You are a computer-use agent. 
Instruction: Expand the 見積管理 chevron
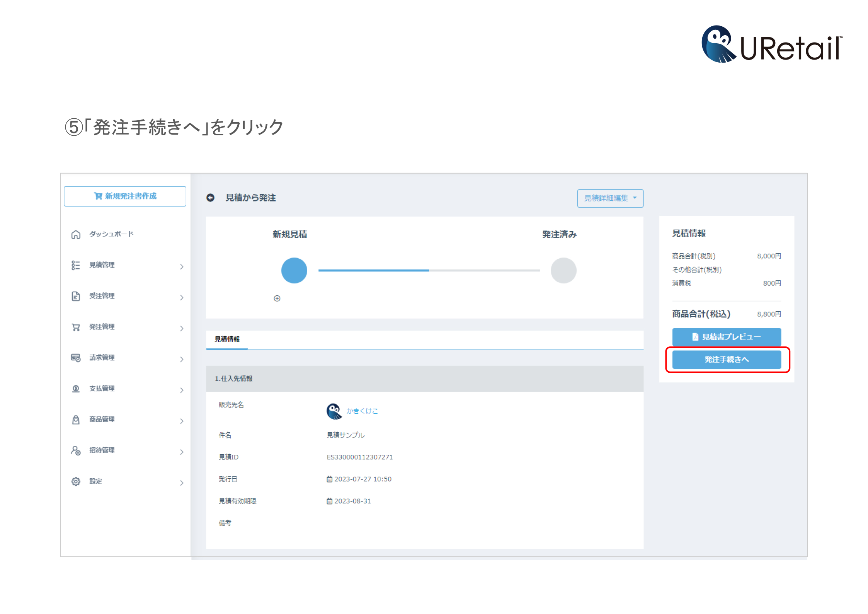pos(182,267)
